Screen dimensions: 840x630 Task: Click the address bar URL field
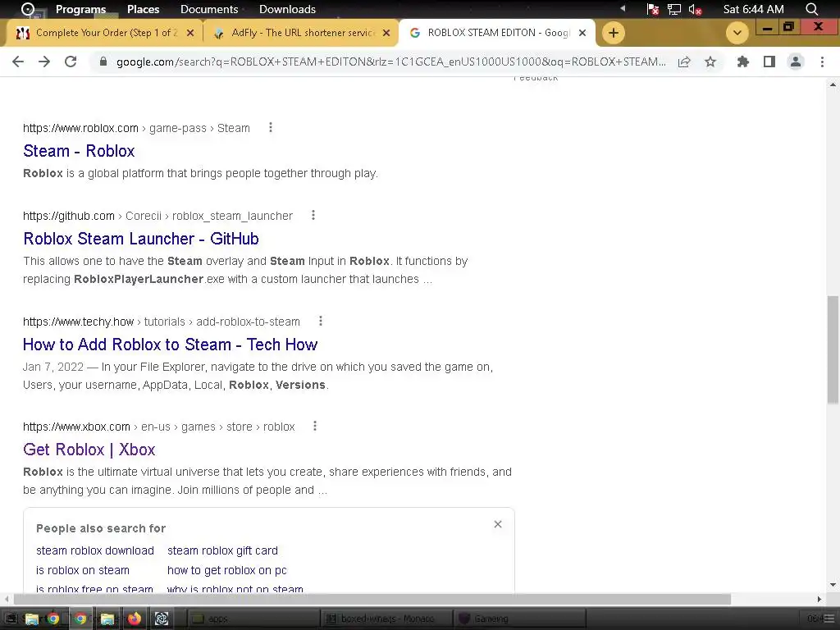click(x=390, y=62)
